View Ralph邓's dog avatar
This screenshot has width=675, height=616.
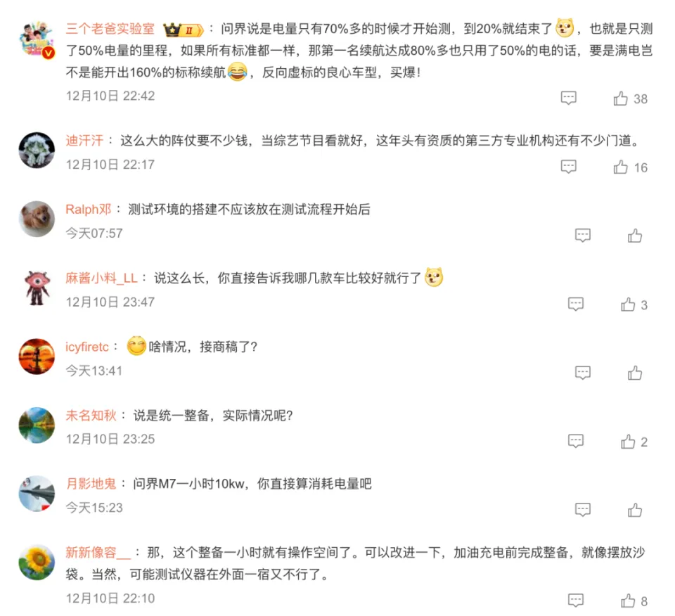[x=37, y=219]
